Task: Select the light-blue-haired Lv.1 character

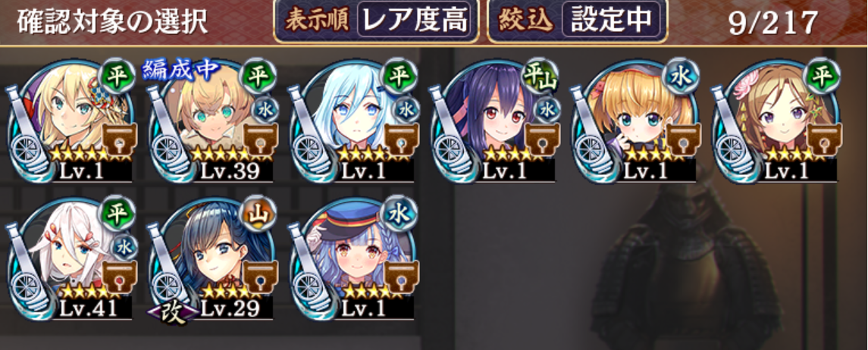Action: click(353, 120)
